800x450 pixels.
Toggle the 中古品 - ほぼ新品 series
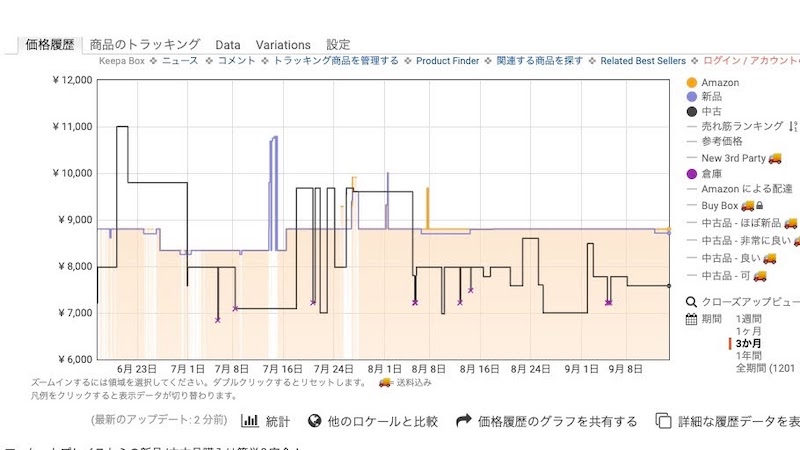click(741, 223)
